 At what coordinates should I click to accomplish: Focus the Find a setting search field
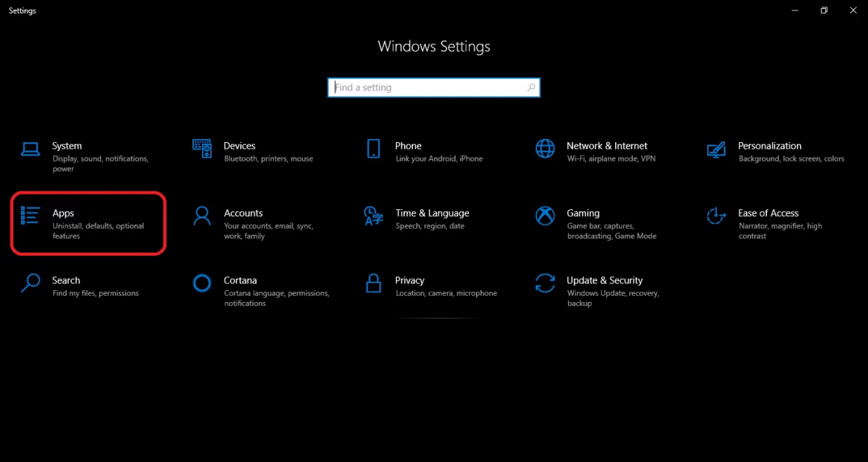pyautogui.click(x=434, y=87)
